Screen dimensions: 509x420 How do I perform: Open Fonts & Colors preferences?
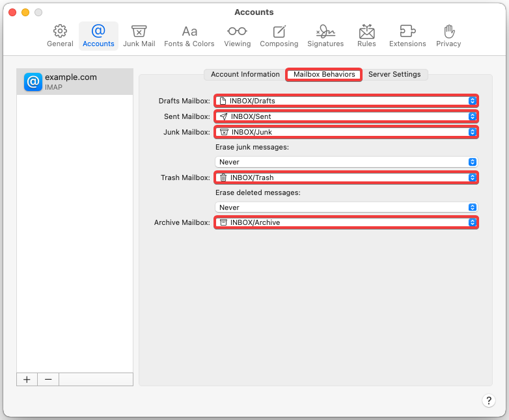(x=189, y=36)
